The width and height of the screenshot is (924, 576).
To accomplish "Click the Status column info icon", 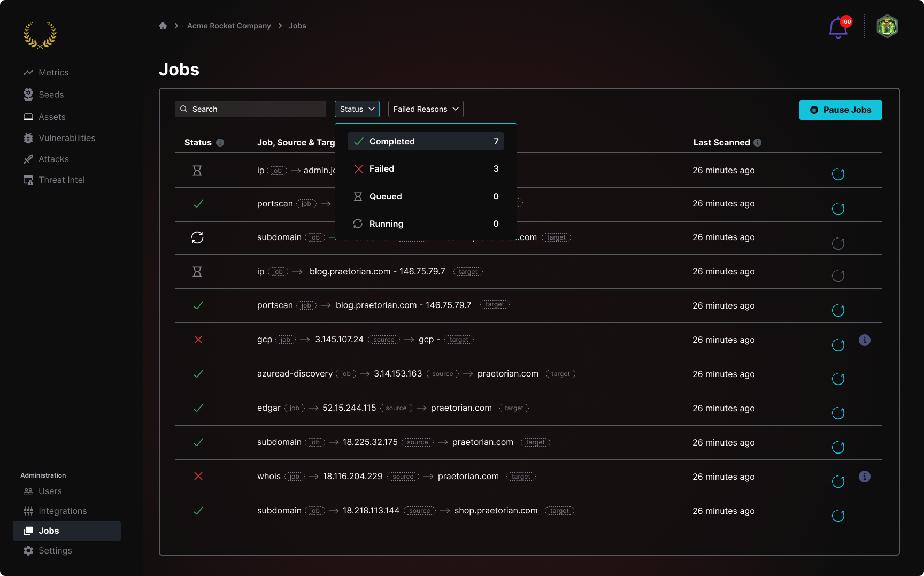I will coord(220,143).
